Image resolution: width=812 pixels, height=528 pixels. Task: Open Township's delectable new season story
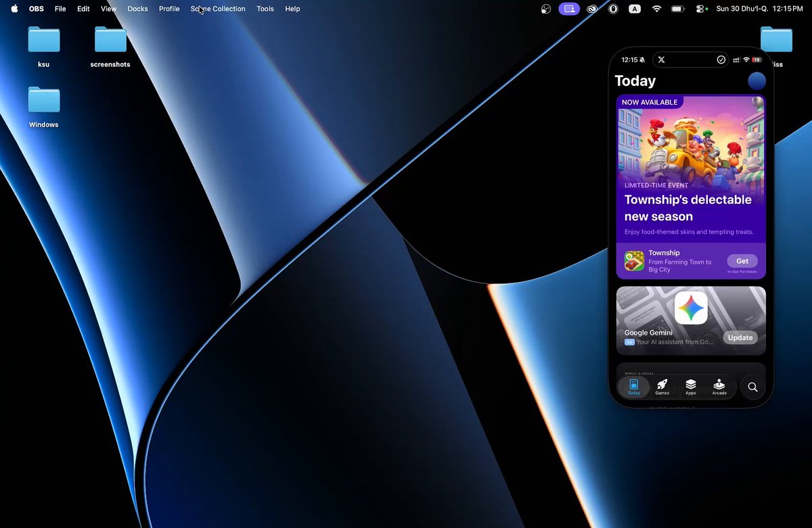pos(691,187)
